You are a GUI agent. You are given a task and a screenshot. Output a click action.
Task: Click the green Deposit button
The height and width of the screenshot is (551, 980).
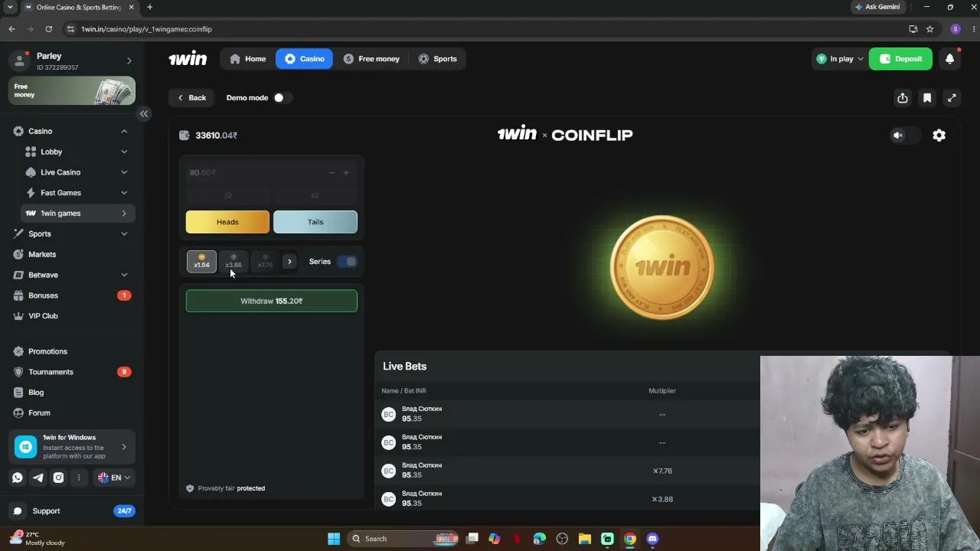point(900,59)
